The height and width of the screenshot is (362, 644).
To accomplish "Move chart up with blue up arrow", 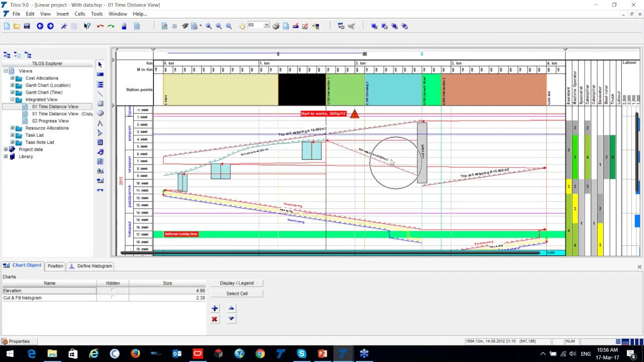I will pos(231,308).
